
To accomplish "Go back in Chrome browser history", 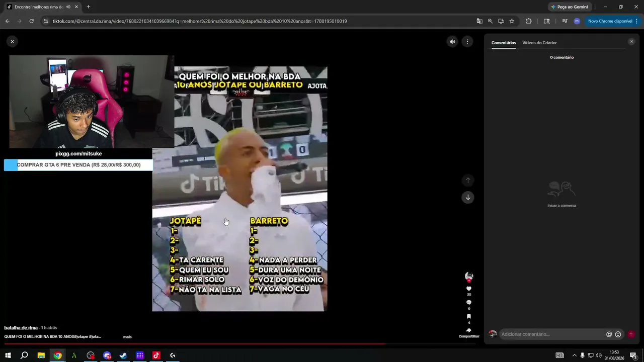I will click(x=7, y=21).
